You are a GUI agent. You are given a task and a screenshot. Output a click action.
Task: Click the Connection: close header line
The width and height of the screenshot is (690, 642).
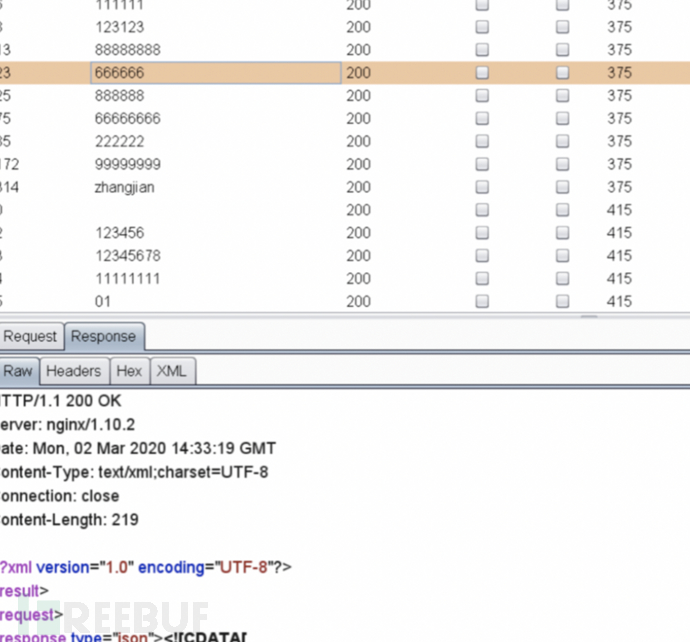point(60,496)
